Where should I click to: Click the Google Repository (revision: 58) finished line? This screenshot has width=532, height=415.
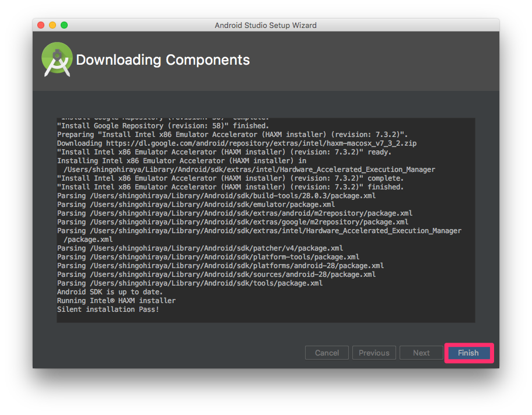pyautogui.click(x=163, y=126)
